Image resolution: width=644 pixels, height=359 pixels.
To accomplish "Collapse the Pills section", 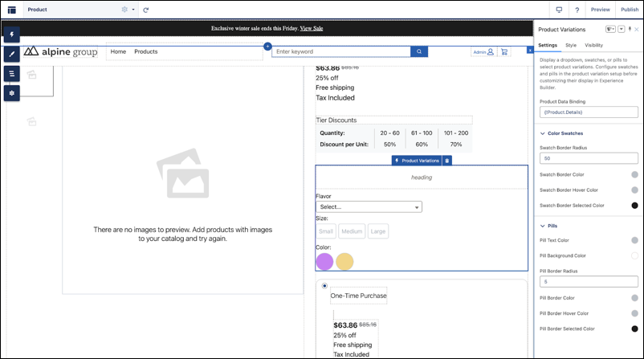I will (x=543, y=226).
